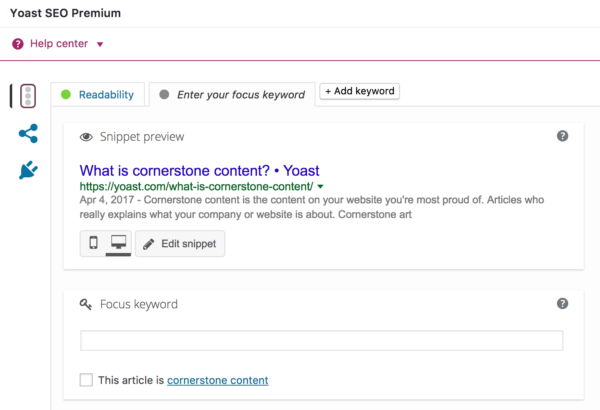The width and height of the screenshot is (600, 410).
Task: Open the advanced plug icon tab
Action: click(28, 170)
